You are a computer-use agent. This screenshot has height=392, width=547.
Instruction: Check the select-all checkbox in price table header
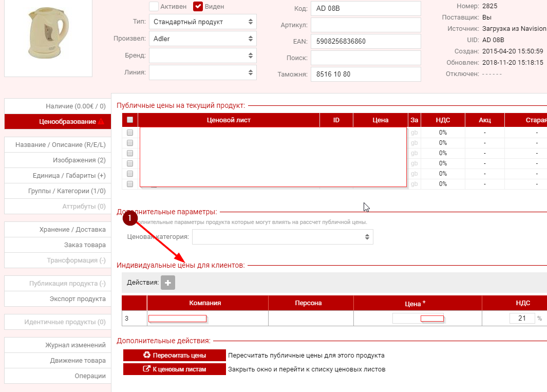click(x=130, y=120)
